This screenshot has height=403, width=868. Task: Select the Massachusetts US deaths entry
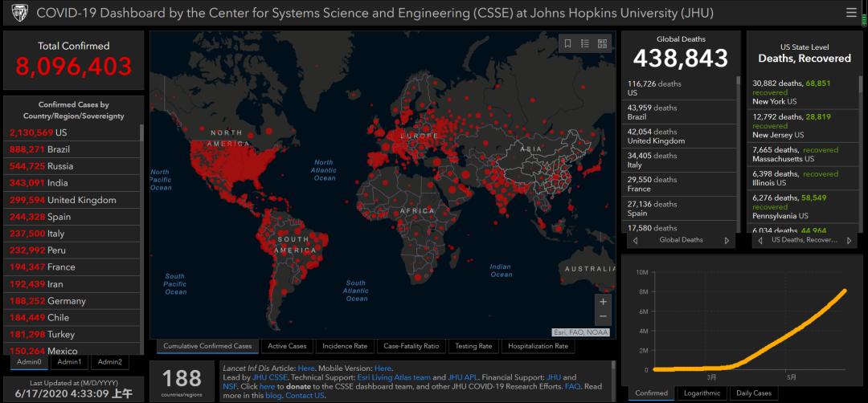pyautogui.click(x=803, y=154)
